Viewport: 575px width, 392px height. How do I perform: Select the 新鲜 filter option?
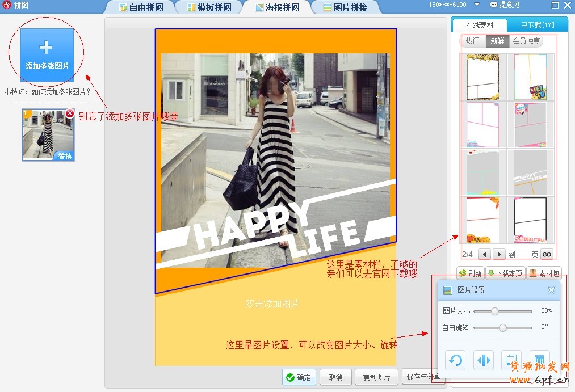coord(497,41)
